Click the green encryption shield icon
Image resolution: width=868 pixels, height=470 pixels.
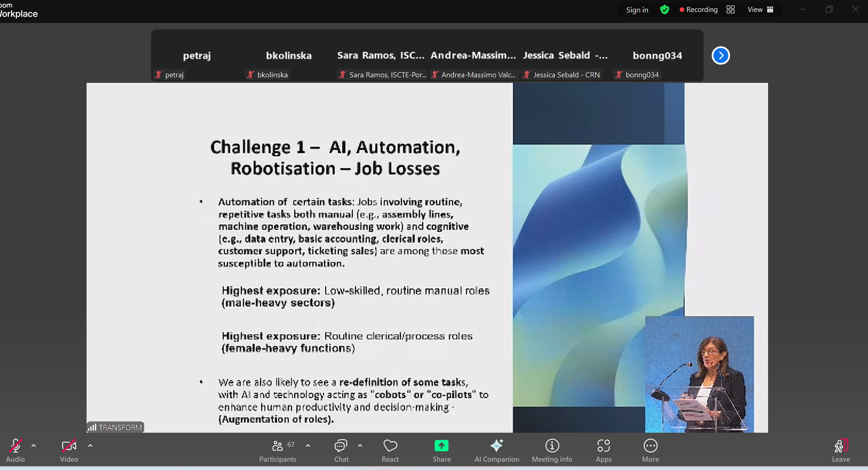tap(664, 10)
